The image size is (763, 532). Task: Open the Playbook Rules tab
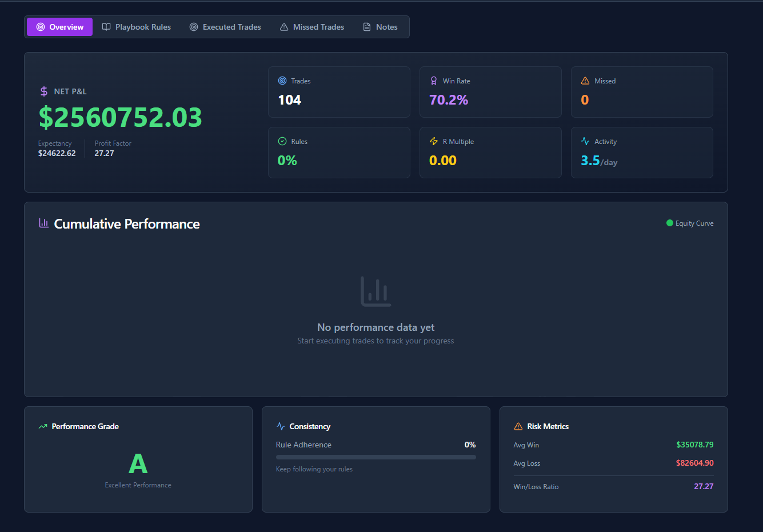point(136,27)
